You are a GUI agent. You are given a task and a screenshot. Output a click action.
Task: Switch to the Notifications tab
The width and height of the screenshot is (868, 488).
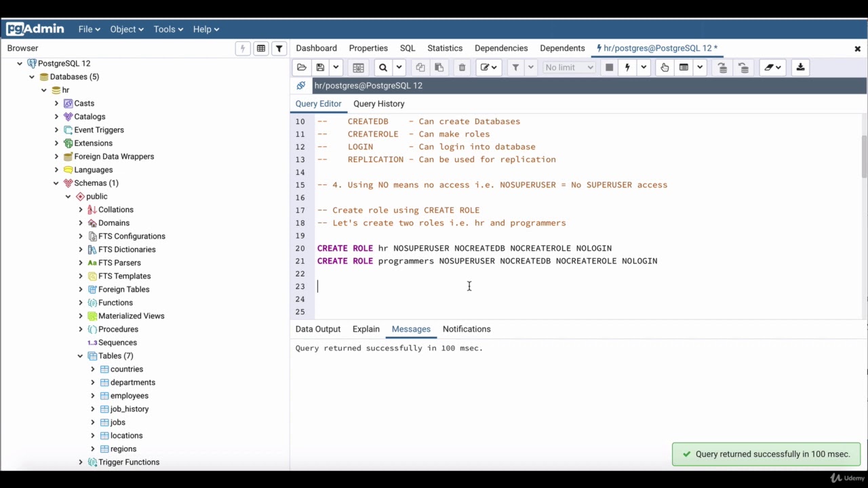tap(467, 329)
